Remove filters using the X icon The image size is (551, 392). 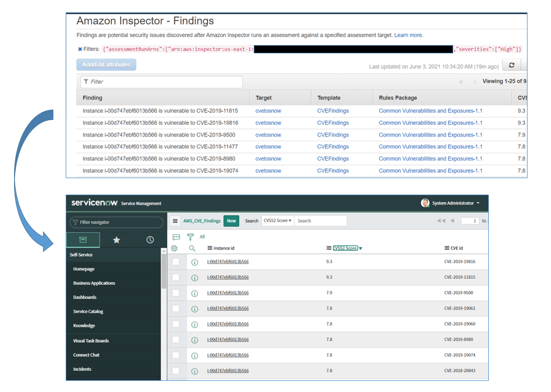(80, 49)
